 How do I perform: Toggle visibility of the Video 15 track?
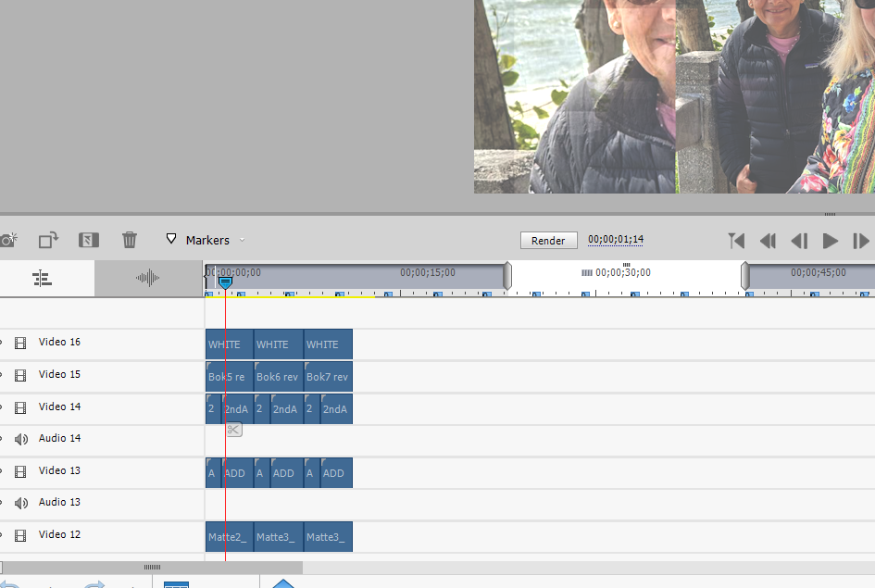click(20, 374)
